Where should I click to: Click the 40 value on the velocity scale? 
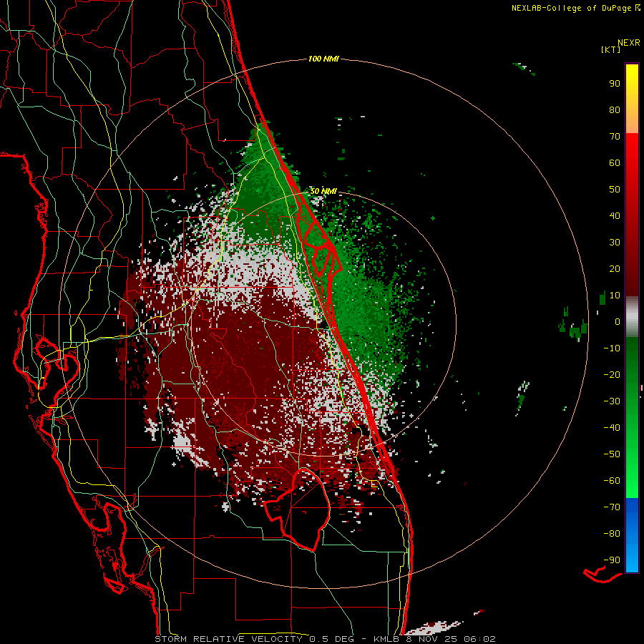click(615, 215)
